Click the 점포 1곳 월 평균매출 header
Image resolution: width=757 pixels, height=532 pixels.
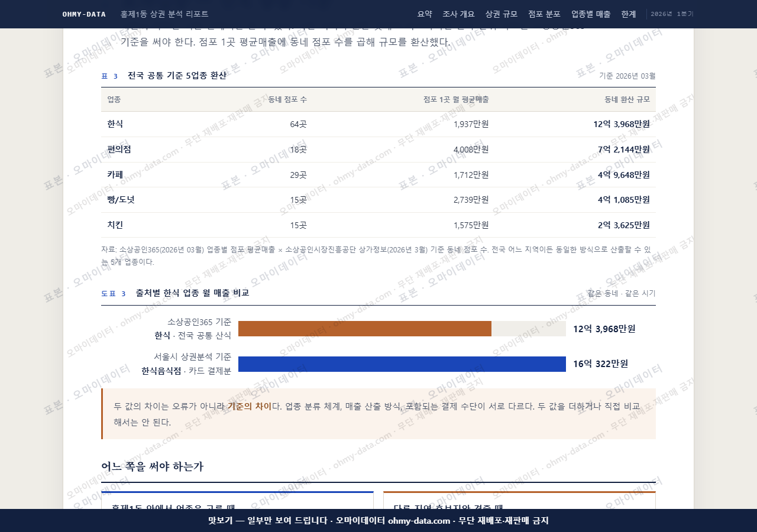click(x=456, y=99)
